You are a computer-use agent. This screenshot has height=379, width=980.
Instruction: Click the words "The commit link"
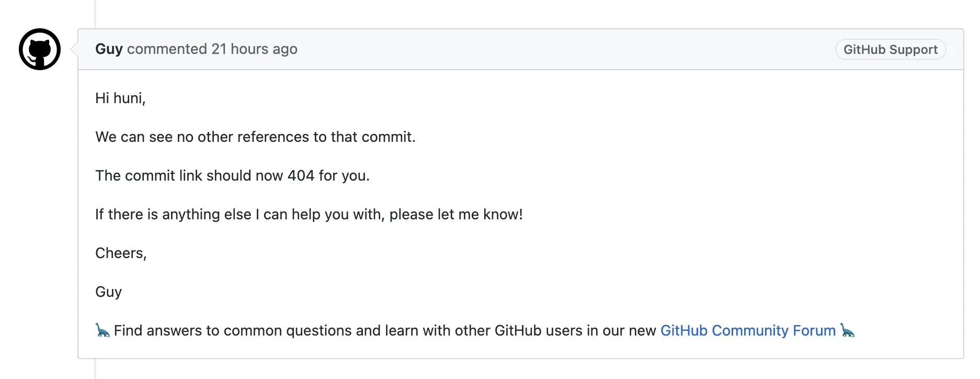135,175
